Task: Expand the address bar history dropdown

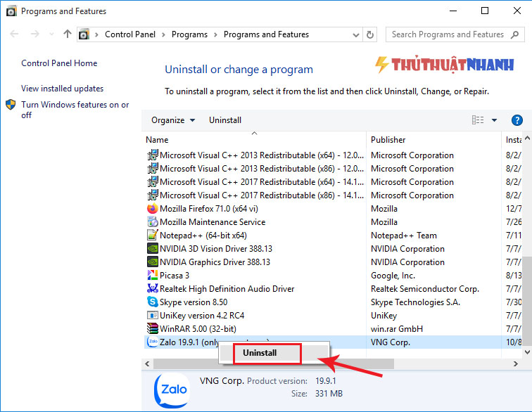Action: 355,34
